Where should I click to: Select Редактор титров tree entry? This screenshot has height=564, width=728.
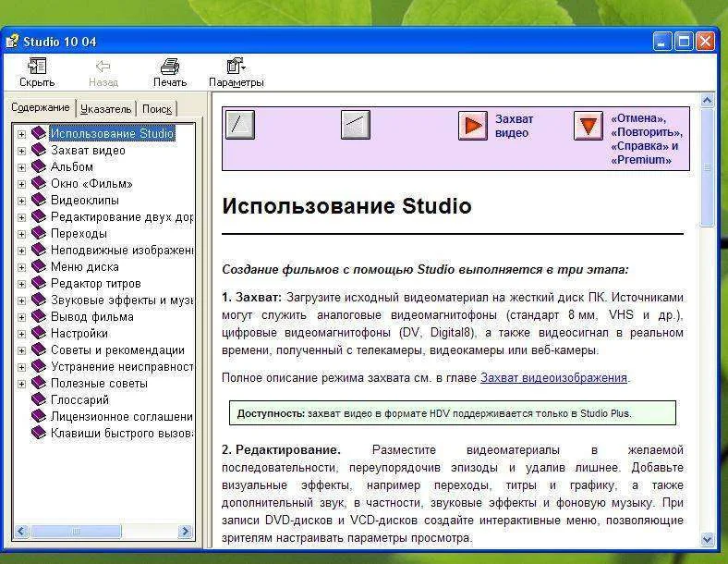[x=96, y=284]
